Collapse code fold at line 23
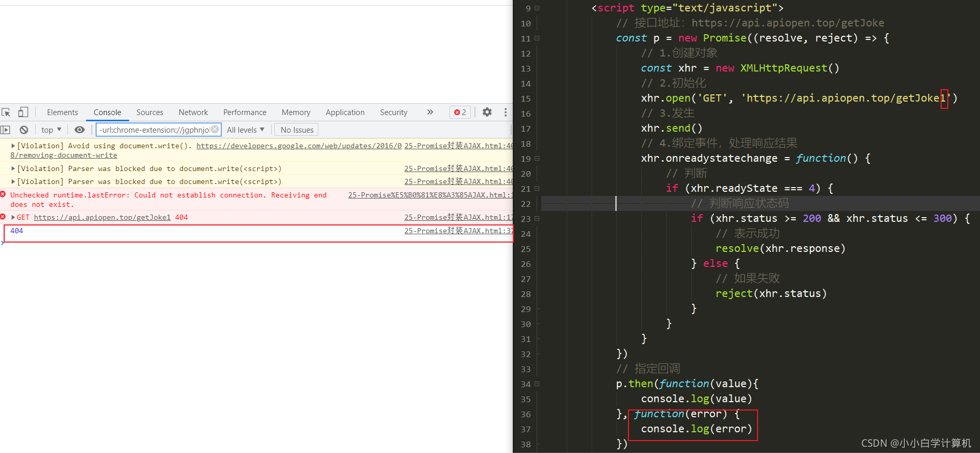Screen dimensions: 980x453 pos(537,218)
